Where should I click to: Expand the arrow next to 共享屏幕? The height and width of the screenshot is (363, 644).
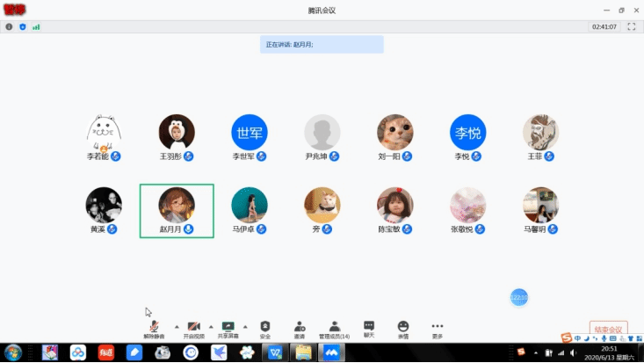[245, 326]
